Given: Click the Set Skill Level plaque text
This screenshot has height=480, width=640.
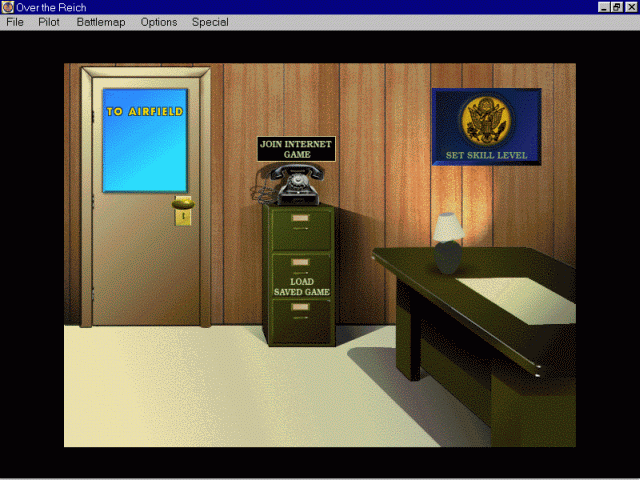Looking at the screenshot, I should [486, 156].
